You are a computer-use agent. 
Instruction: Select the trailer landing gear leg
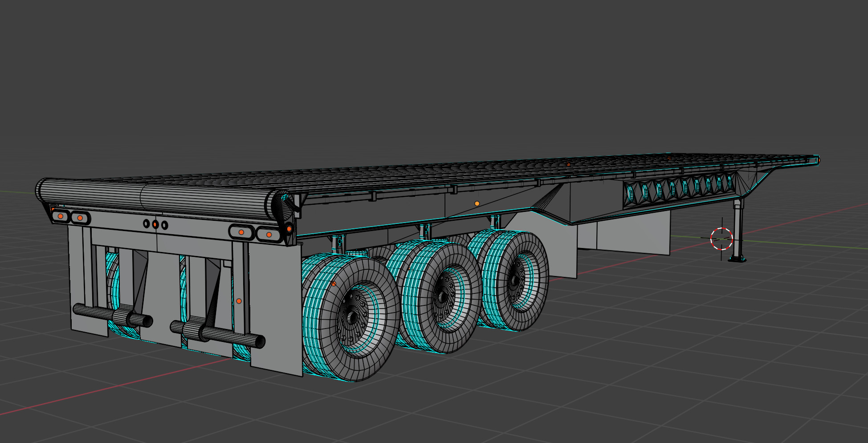coord(738,231)
